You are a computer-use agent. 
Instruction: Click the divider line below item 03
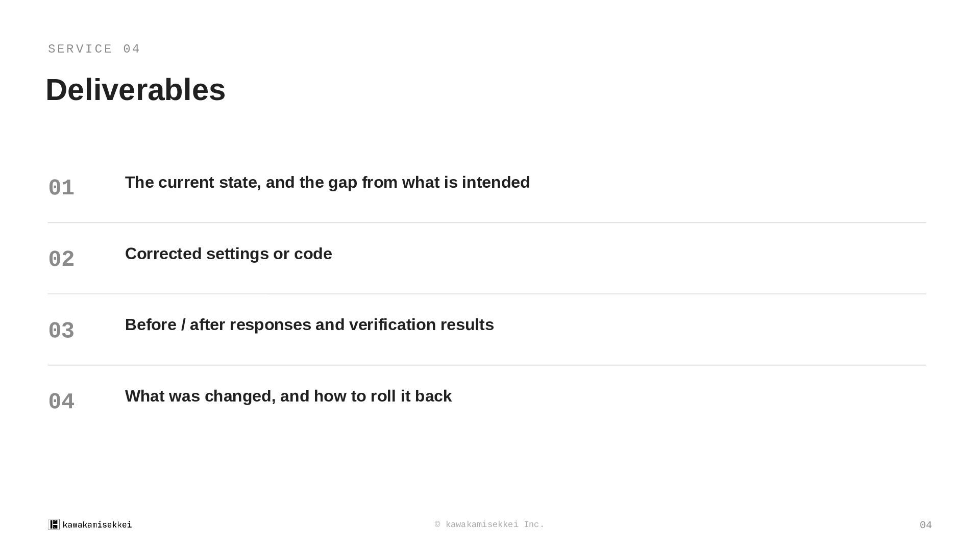(487, 365)
